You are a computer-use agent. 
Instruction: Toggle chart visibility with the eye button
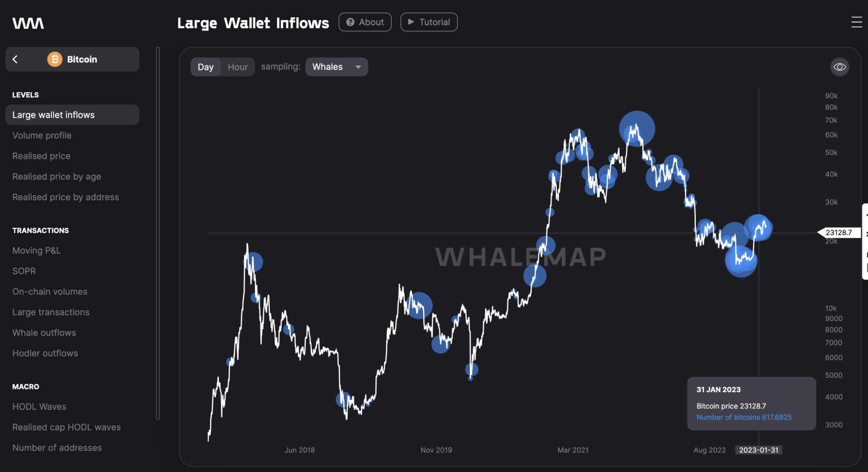click(x=839, y=67)
